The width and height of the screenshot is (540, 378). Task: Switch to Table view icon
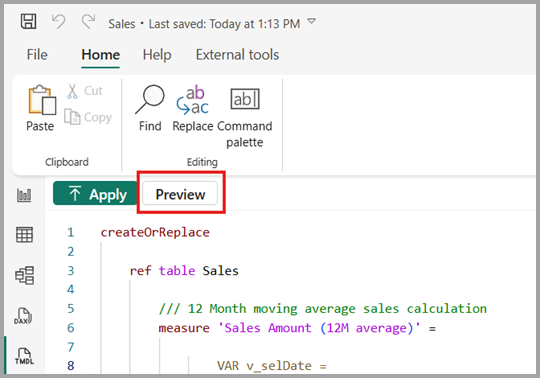point(24,235)
